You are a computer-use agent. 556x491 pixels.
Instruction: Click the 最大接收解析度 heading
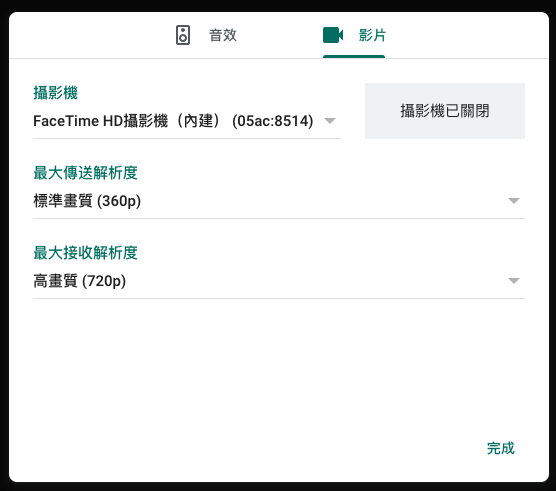pyautogui.click(x=85, y=253)
